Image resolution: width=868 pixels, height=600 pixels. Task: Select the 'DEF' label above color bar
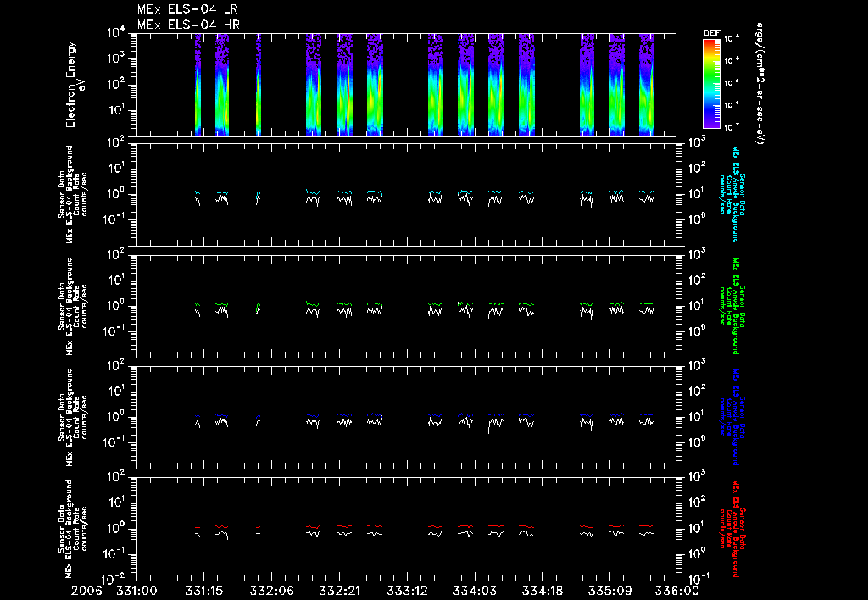tap(711, 33)
